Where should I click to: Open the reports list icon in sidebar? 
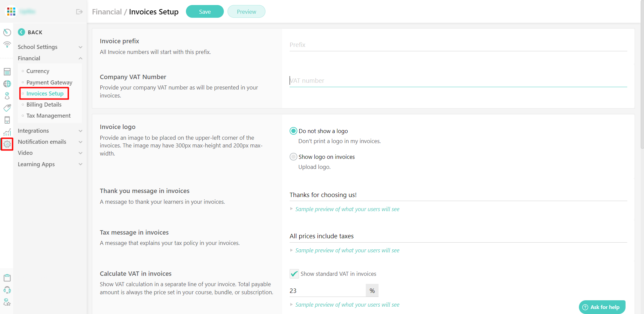click(x=7, y=71)
